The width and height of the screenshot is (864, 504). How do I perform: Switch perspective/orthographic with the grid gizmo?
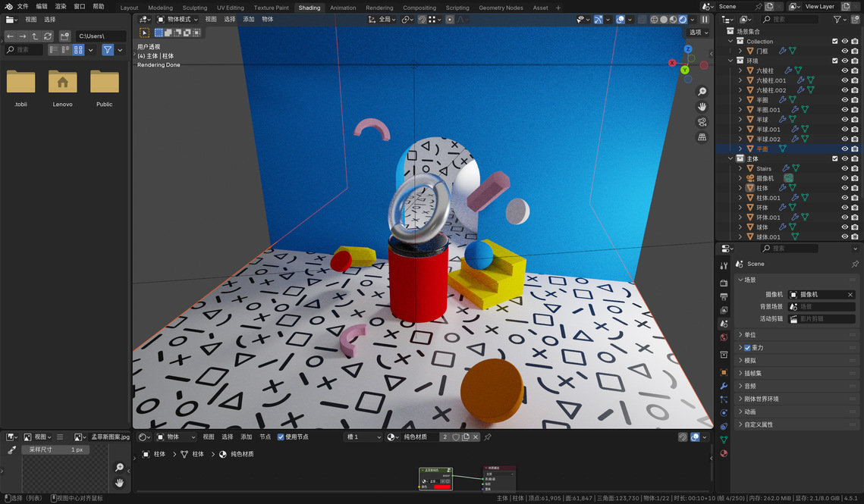702,137
